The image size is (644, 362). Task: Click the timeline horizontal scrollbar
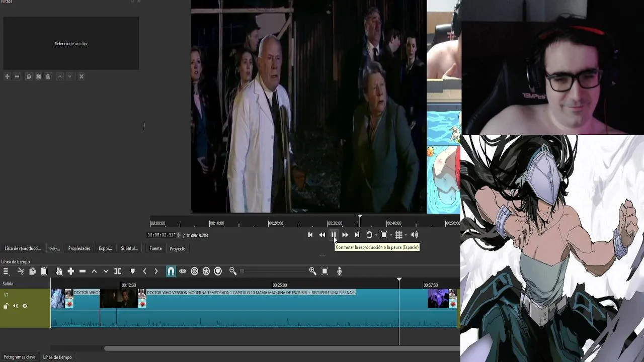point(282,348)
